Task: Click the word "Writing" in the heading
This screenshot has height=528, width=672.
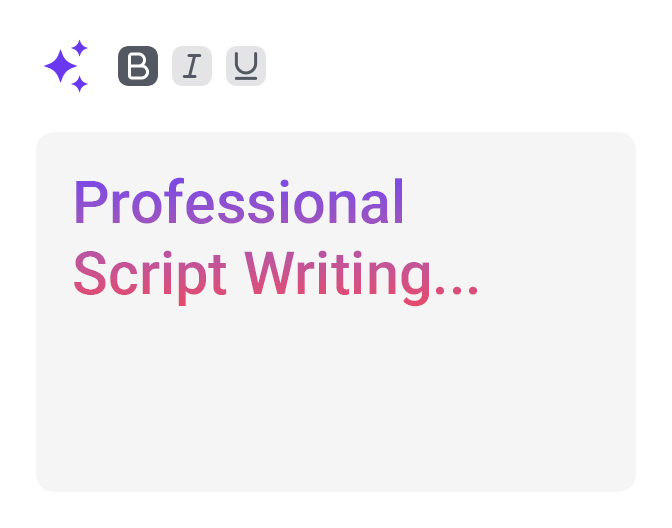Action: 324,272
